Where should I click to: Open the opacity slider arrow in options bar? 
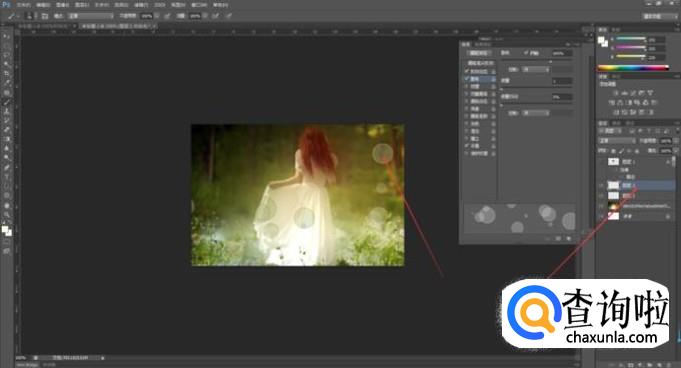click(x=157, y=16)
